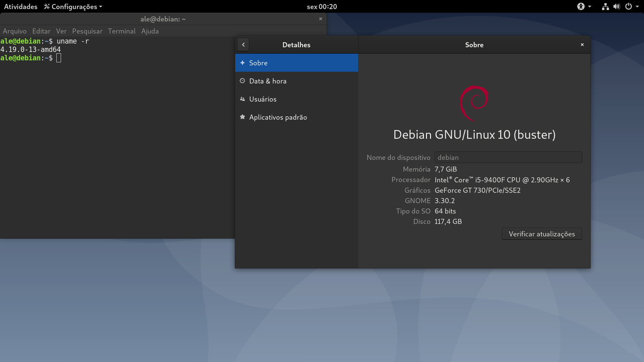Viewport: 644px width, 362px height.
Task: Click the sparkle icon beside Sobre
Action: coord(242,63)
